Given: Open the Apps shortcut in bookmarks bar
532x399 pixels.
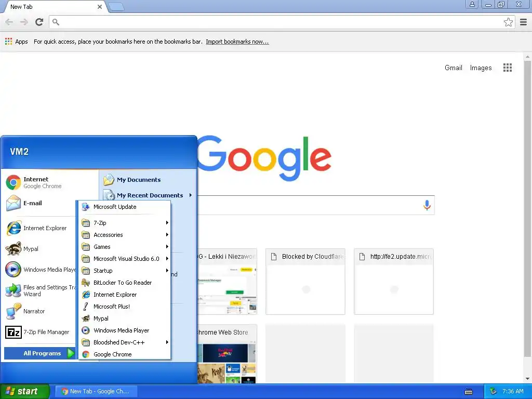Looking at the screenshot, I should pyautogui.click(x=16, y=42).
